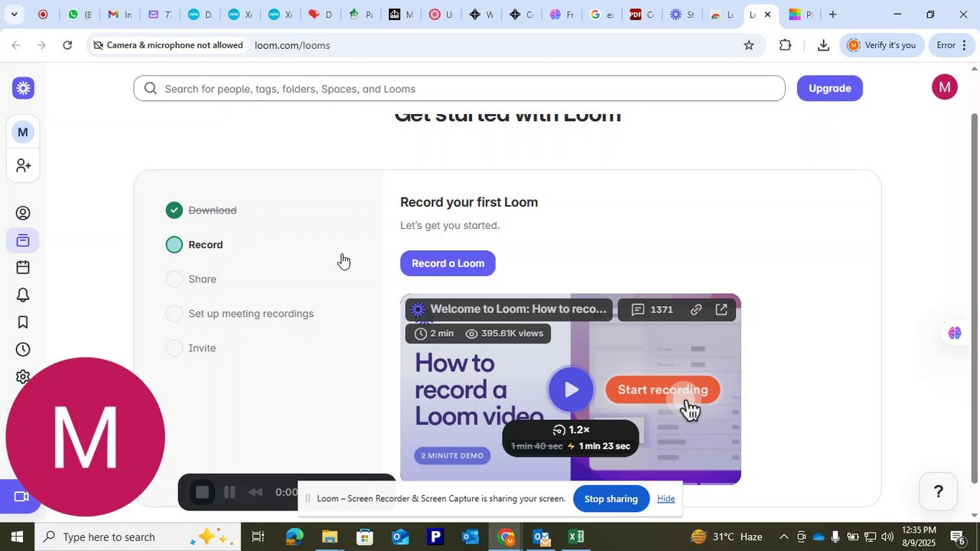The height and width of the screenshot is (551, 980).
Task: Click the loom.com/looms address bar
Action: tap(292, 45)
